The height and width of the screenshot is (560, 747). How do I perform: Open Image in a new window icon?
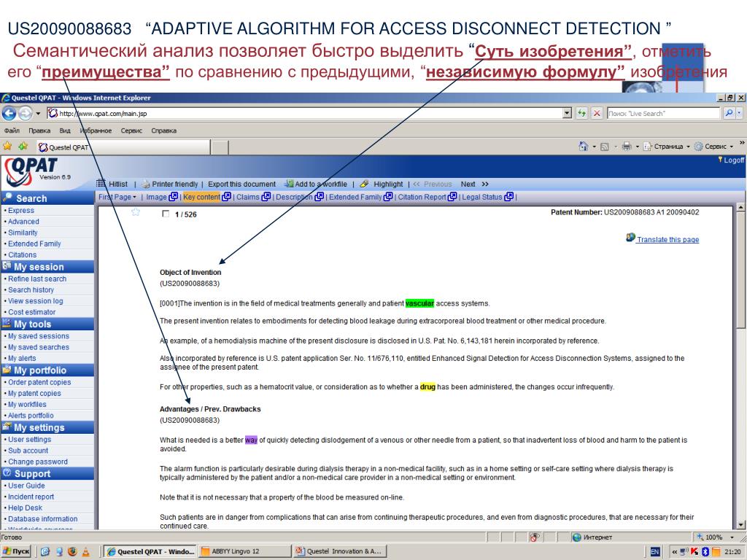pos(174,197)
